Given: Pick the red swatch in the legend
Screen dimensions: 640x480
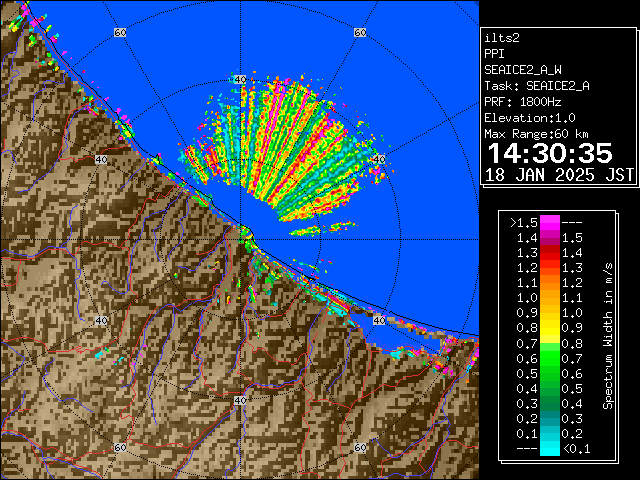Looking at the screenshot, I should click(550, 253).
